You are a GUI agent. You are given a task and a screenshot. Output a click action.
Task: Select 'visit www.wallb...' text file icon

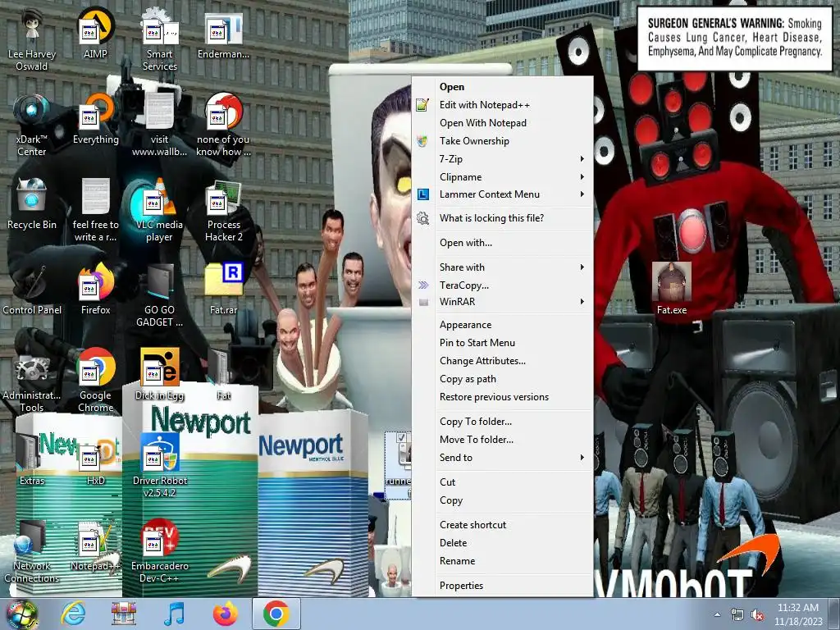point(159,126)
